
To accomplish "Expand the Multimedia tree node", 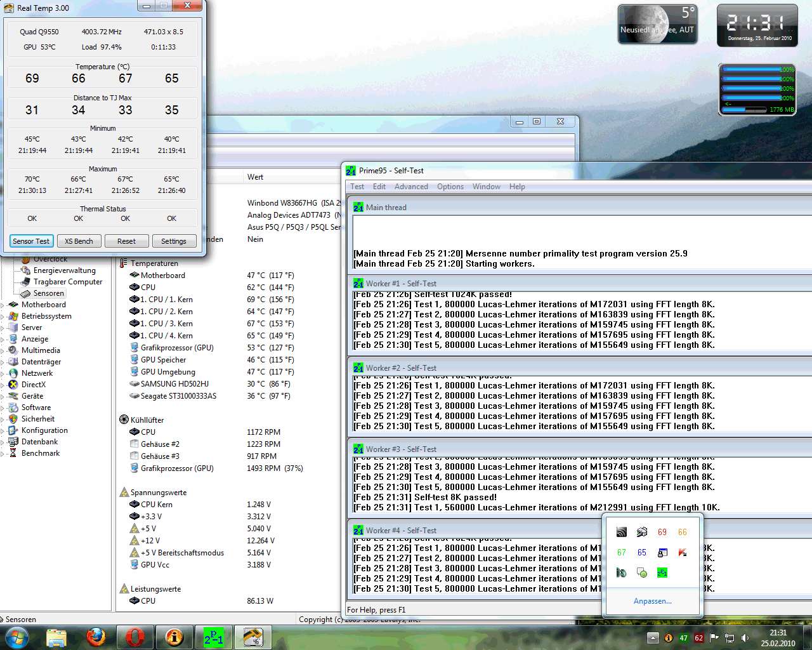I will [x=3, y=351].
